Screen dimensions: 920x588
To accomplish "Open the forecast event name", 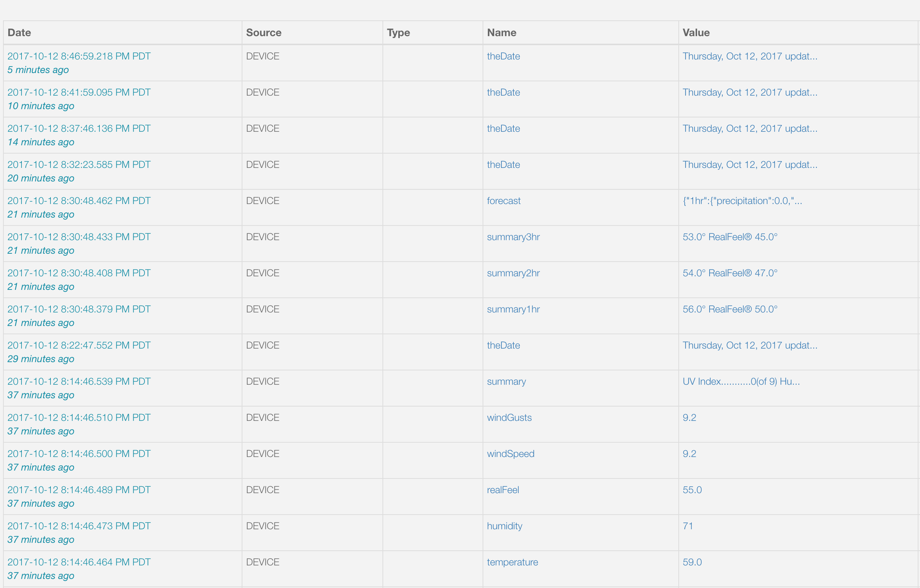I will click(504, 201).
